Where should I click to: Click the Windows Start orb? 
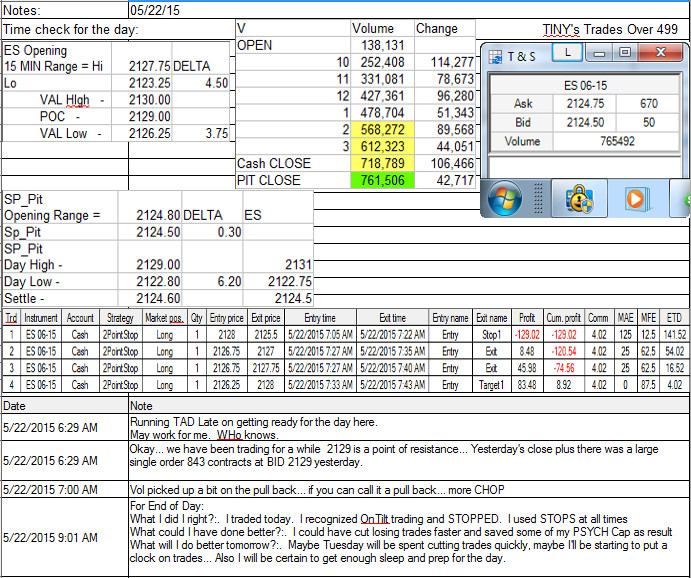[x=505, y=198]
